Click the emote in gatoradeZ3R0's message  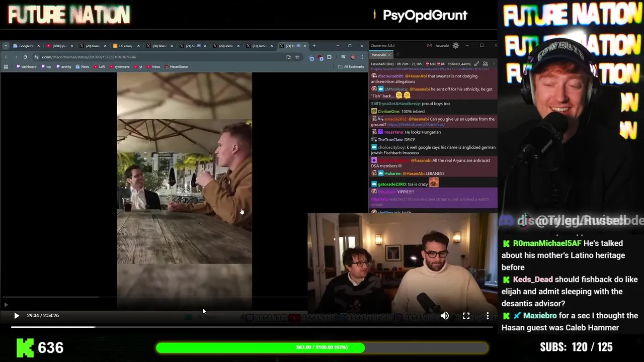[434, 183]
